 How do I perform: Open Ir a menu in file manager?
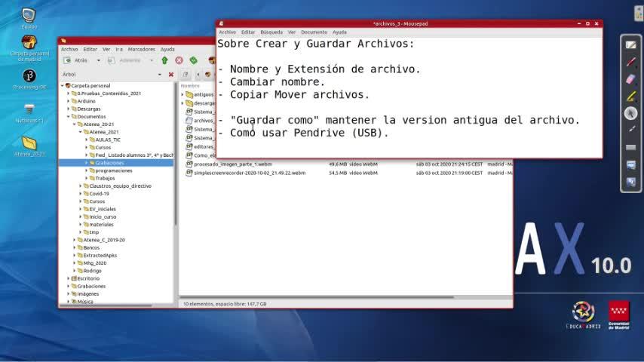(x=119, y=49)
